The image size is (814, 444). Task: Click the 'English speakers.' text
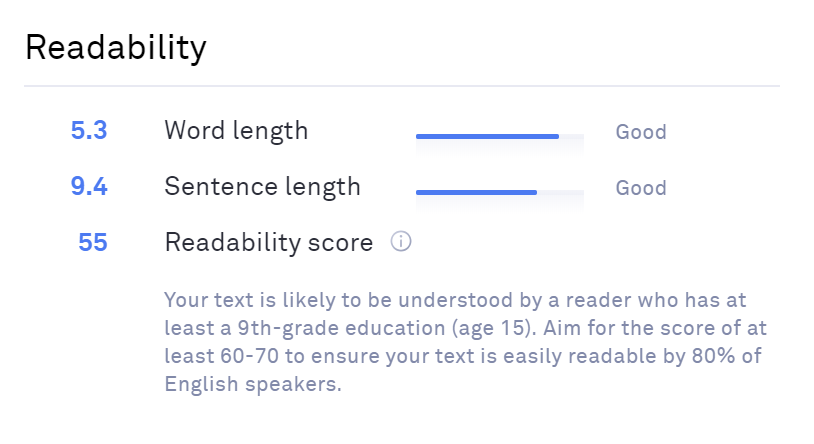253,385
